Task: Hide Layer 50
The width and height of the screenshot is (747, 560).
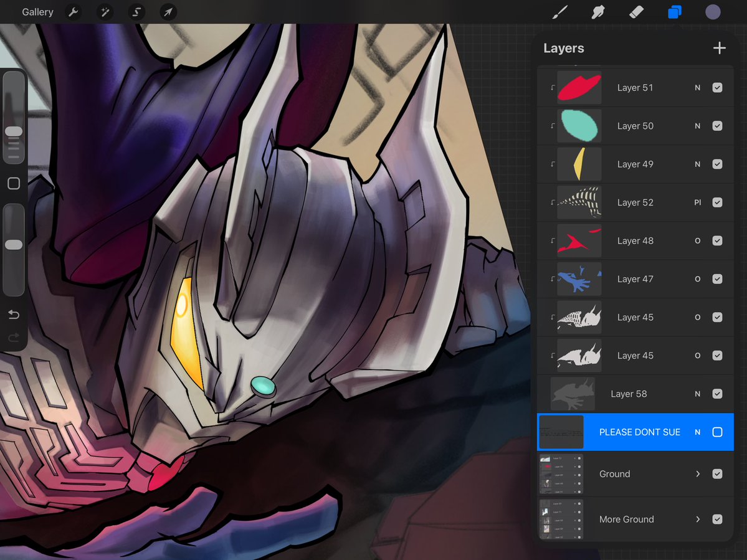Action: 718,126
